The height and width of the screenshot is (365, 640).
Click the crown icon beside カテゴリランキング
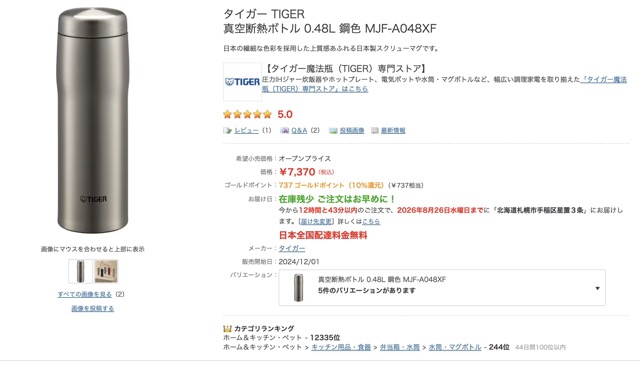tap(227, 329)
